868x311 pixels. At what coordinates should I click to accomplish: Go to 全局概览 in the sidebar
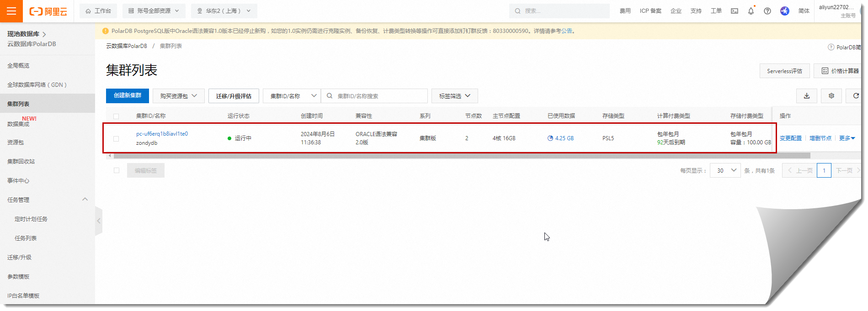tap(18, 66)
